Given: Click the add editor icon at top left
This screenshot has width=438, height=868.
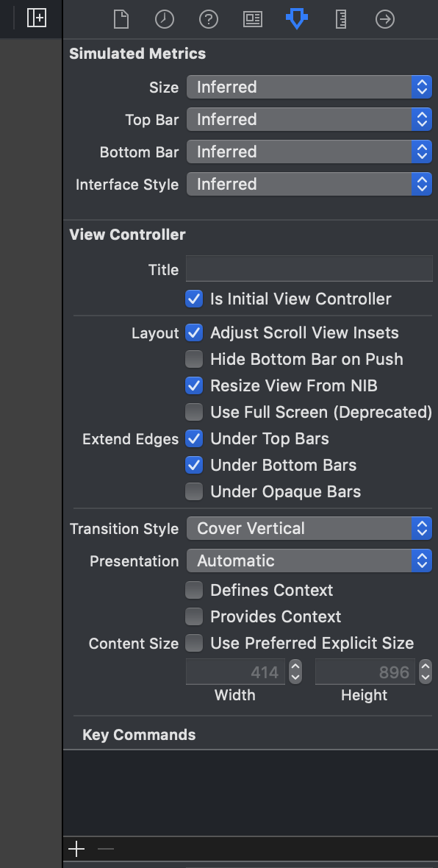Looking at the screenshot, I should pyautogui.click(x=37, y=18).
